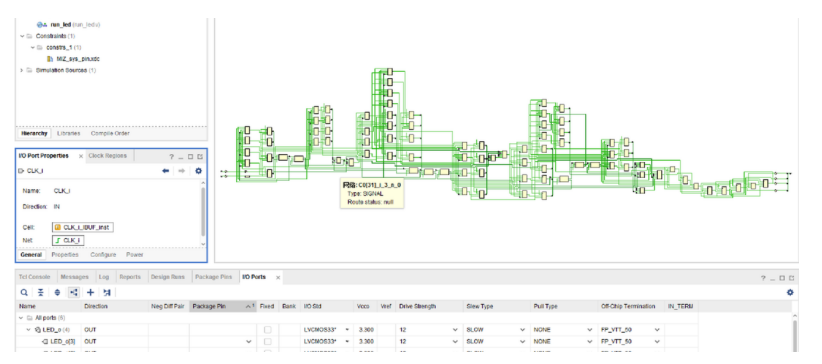Switch to the Package Pins tab
This screenshot has height=364, width=822.
click(213, 277)
